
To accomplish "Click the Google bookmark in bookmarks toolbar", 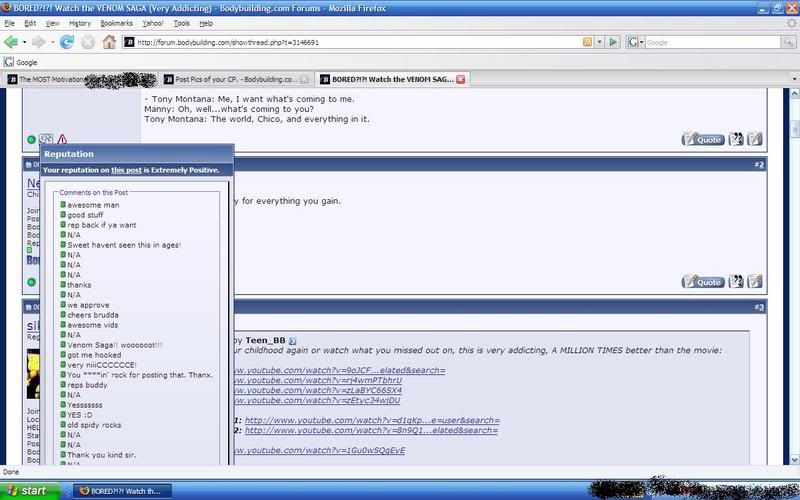I will point(20,62).
